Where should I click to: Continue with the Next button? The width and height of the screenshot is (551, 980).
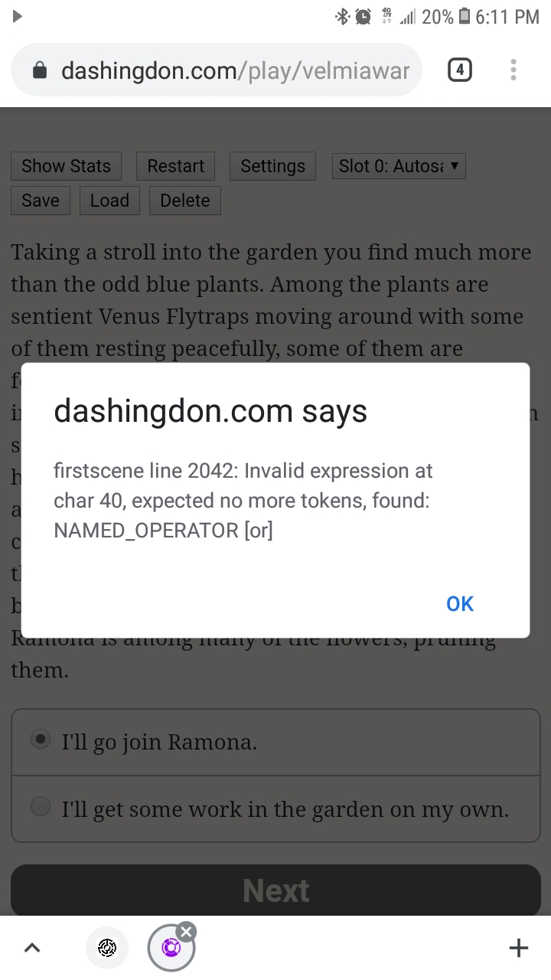click(x=276, y=890)
